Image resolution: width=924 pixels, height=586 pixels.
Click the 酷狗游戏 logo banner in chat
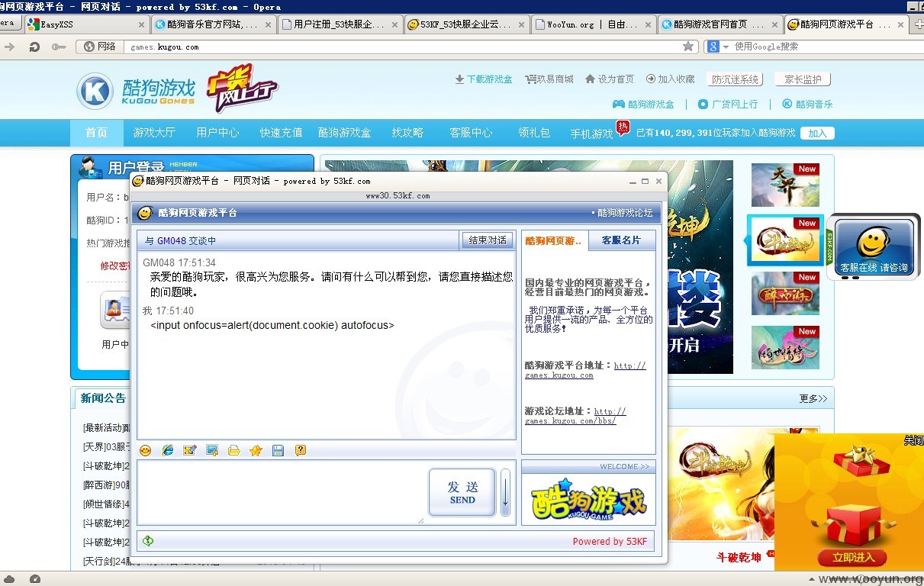pos(588,499)
